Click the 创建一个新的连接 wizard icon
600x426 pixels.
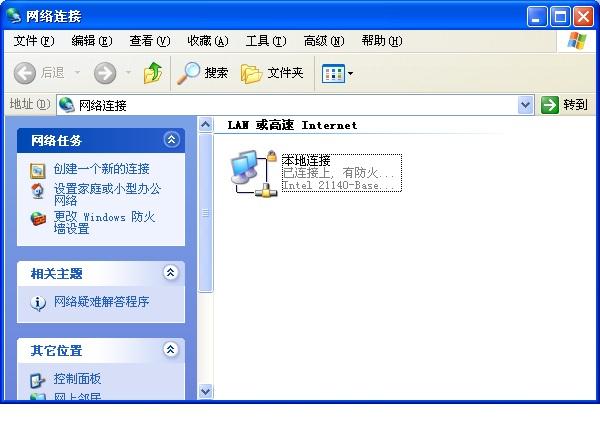click(38, 171)
